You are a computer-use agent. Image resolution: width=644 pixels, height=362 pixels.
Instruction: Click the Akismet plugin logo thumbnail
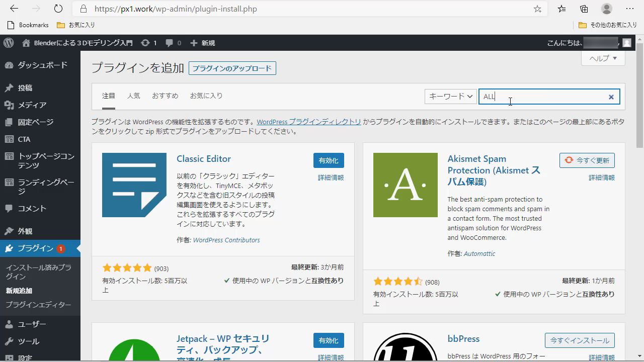click(405, 185)
